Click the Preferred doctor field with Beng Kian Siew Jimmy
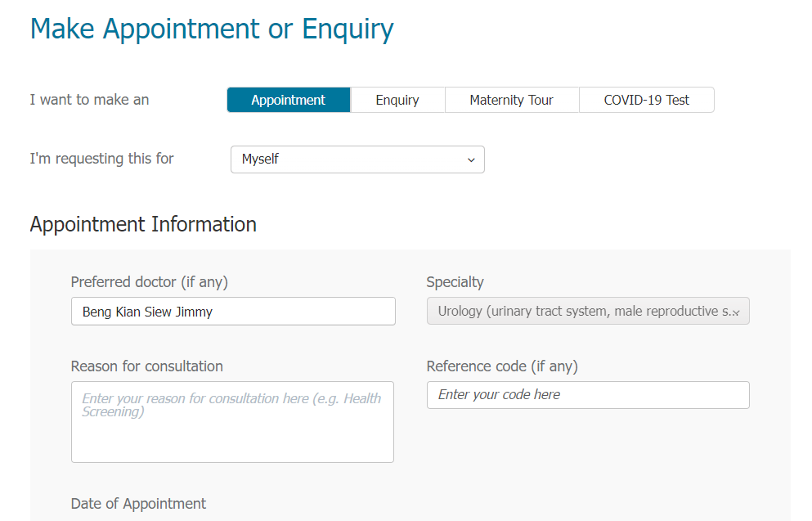This screenshot has width=812, height=521. (233, 312)
